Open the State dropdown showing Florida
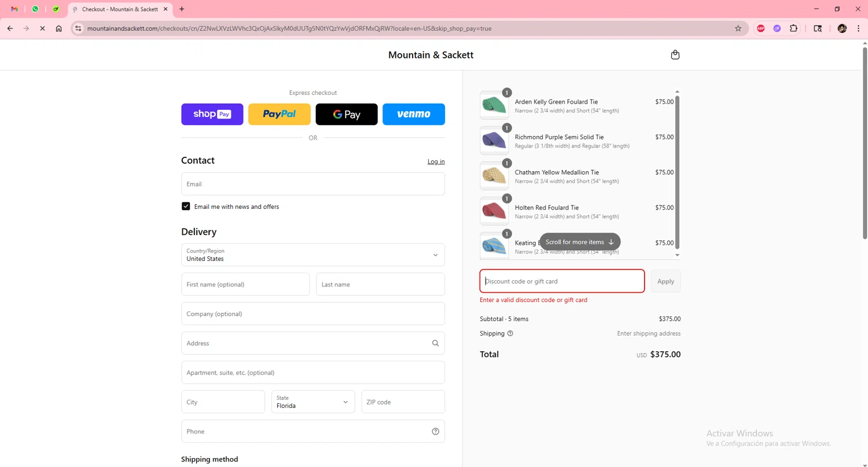Viewport: 868px width, 467px height. click(313, 402)
